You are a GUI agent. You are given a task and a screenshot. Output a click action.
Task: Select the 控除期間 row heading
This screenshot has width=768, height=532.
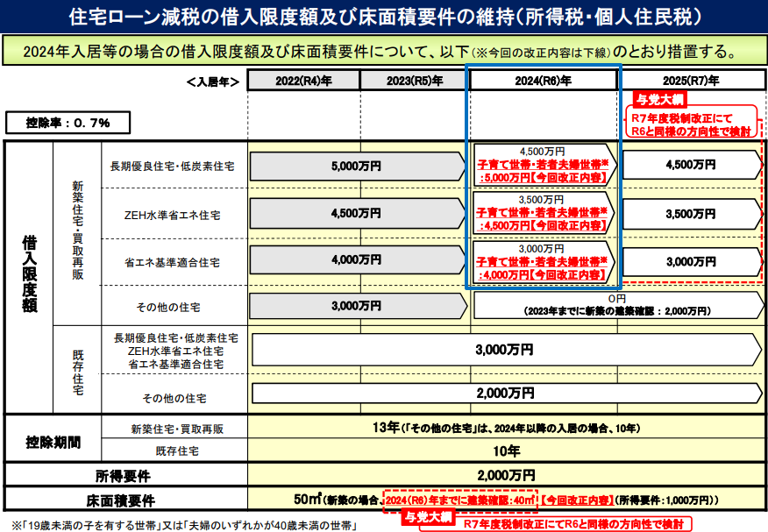tap(53, 441)
